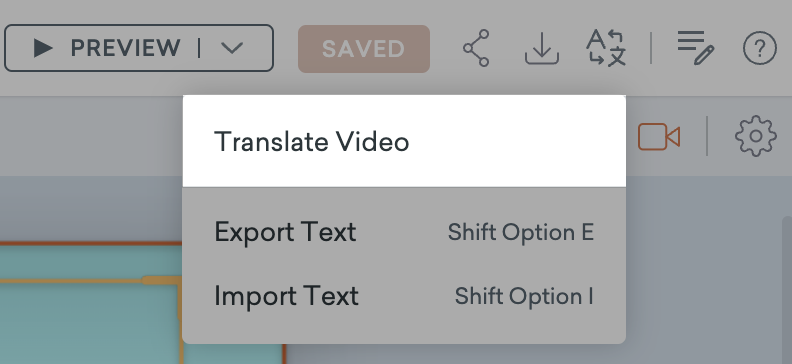Select Translate Video menu entry
Viewport: 792px width, 364px height.
click(x=404, y=141)
